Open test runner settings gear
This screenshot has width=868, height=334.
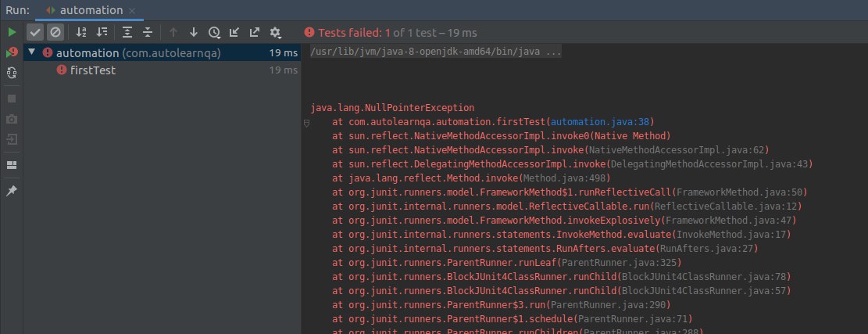[x=275, y=32]
